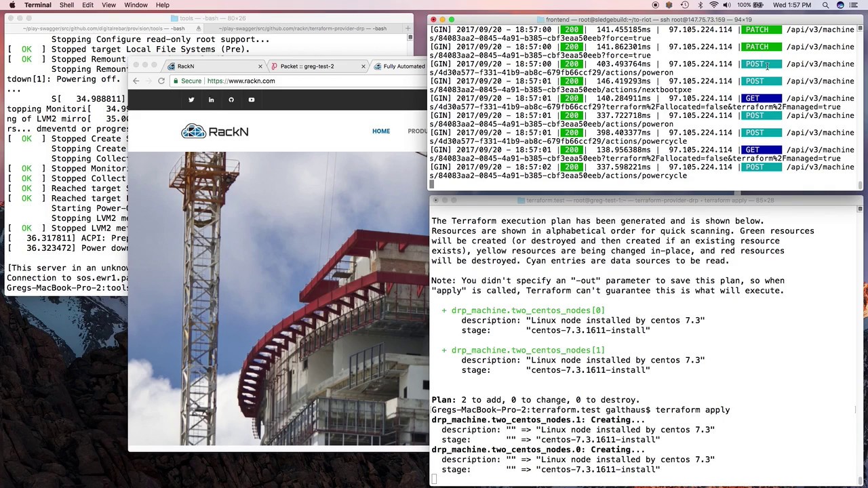Screen dimensions: 868x488
Task: Select the terraform-provider-drp terminal tab
Action: [x=304, y=28]
